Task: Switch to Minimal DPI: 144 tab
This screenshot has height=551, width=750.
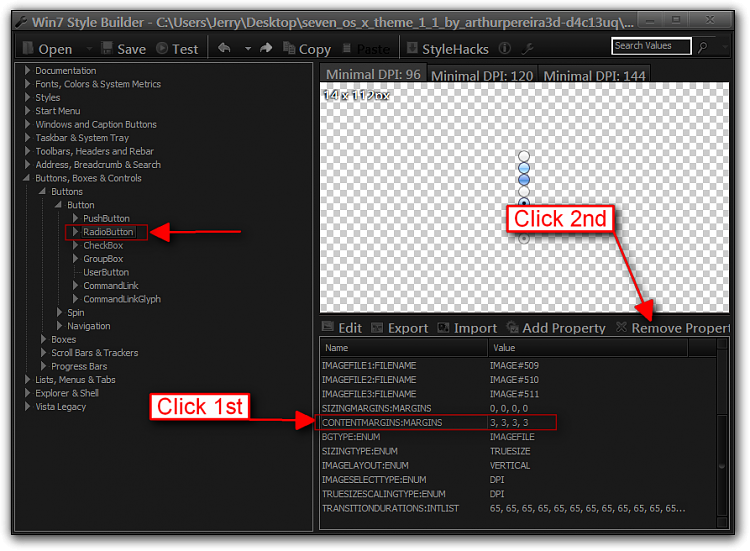Action: (x=594, y=76)
